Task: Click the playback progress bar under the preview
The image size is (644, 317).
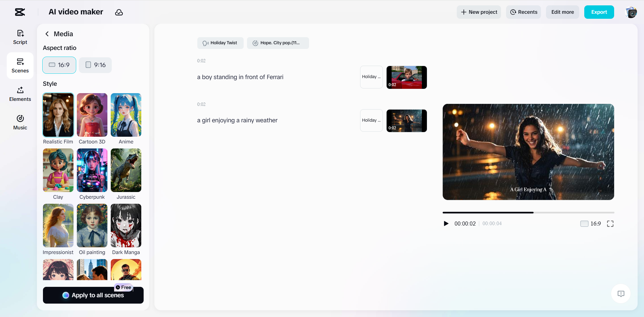Action: [528, 212]
